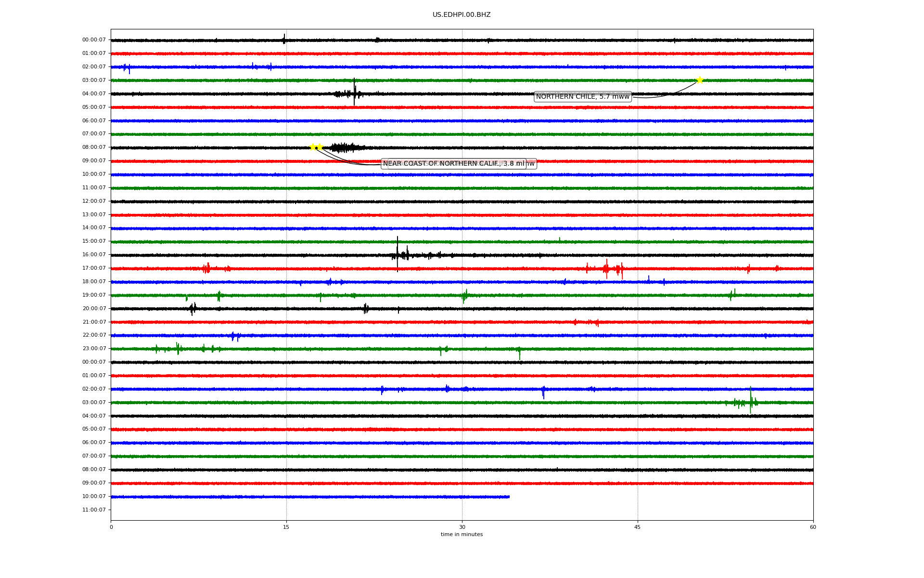The height and width of the screenshot is (578, 924).
Task: Click the "time in minutes" axis label
Action: pos(462,535)
